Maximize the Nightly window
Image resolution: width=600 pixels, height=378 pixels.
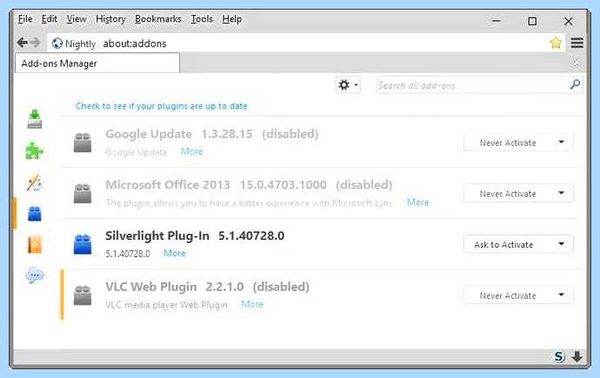532,21
